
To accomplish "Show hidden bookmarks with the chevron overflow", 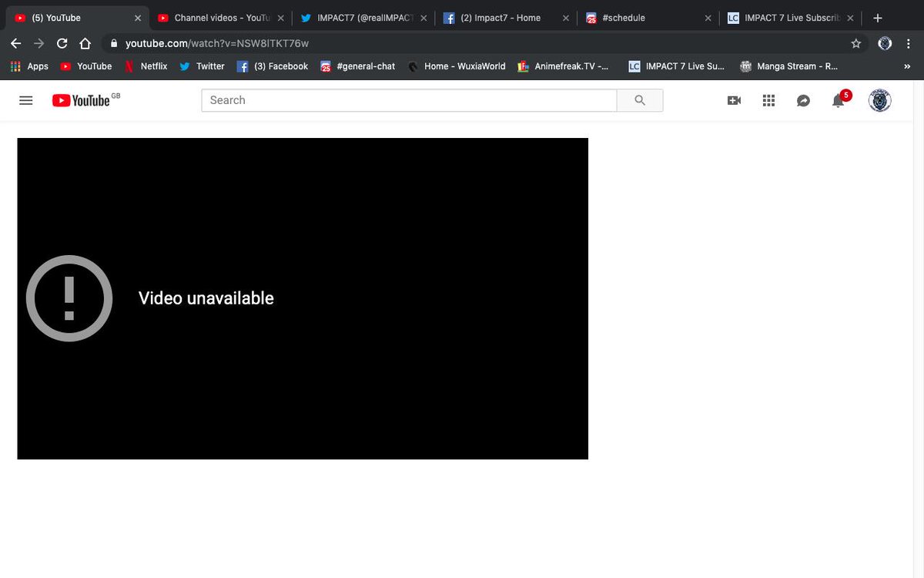I will point(907,66).
